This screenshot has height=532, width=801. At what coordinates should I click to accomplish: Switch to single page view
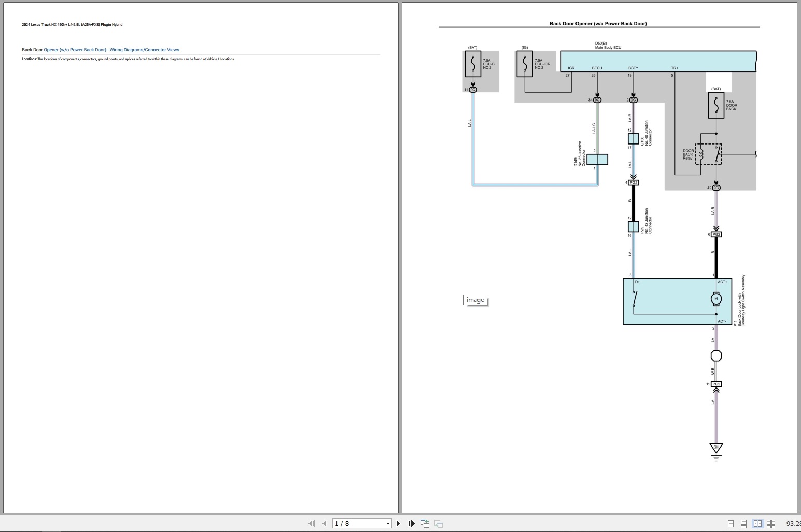pos(730,524)
